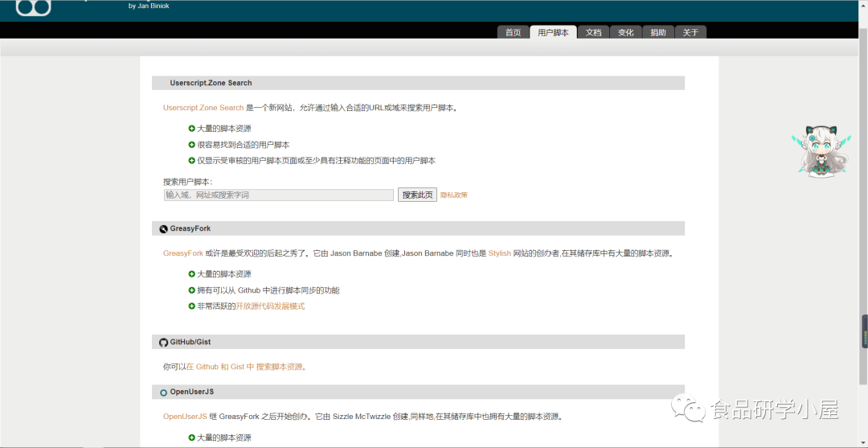Click the 搜索此页 button
868x448 pixels.
click(x=417, y=195)
